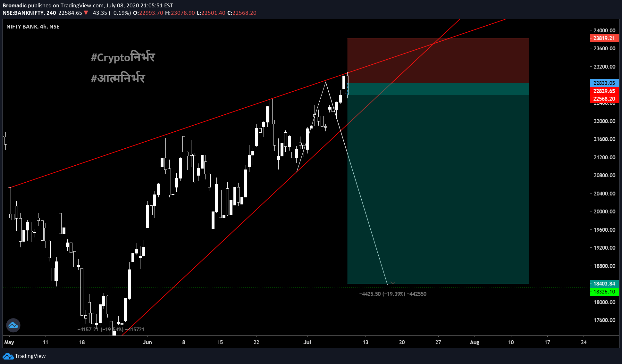The image size is (622, 364).
Task: Click the round cloud badge on chart
Action: point(13,325)
